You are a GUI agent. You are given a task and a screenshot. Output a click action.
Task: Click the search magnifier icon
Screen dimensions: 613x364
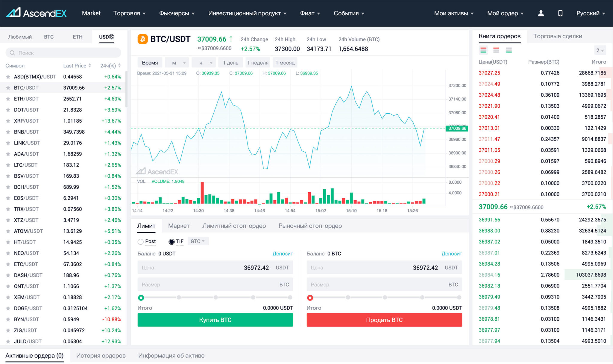pyautogui.click(x=12, y=53)
